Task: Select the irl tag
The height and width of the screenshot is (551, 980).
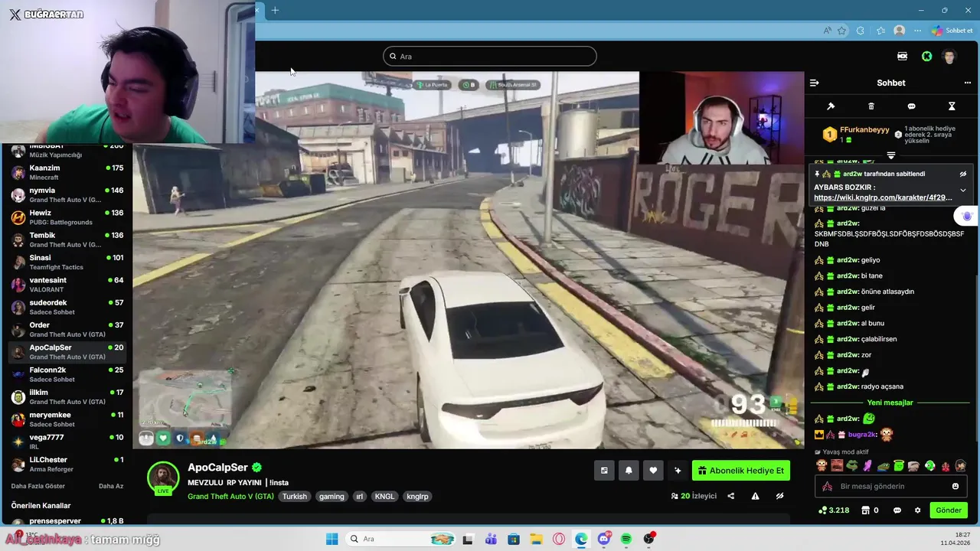Action: (x=360, y=497)
